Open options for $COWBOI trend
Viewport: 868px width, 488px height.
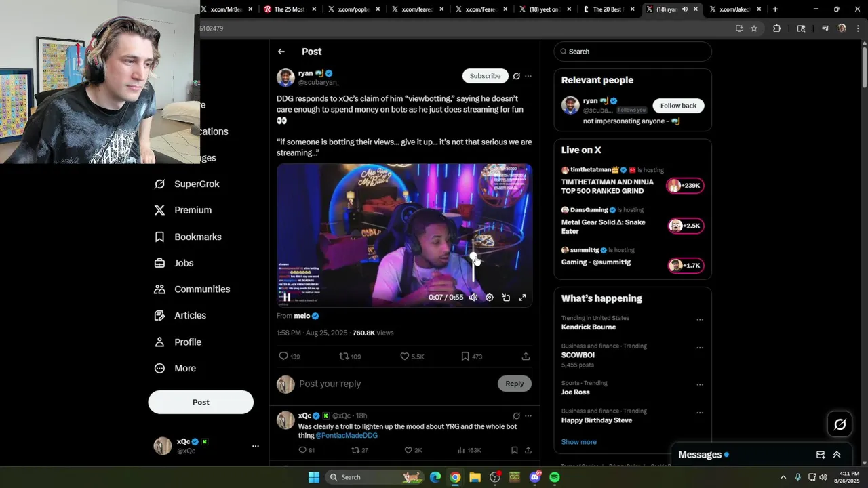[x=700, y=348]
